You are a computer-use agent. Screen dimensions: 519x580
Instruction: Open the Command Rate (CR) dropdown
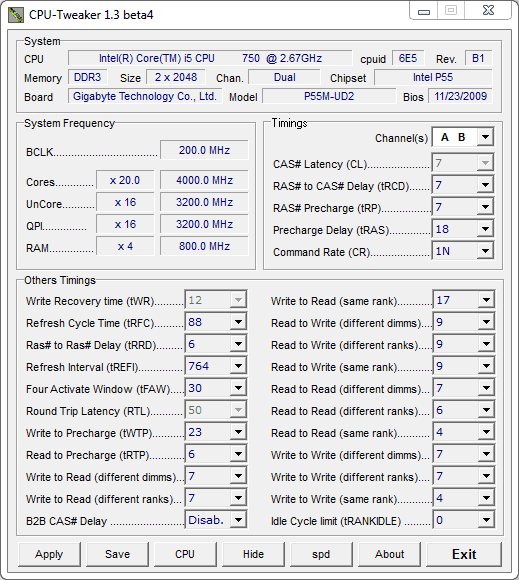click(463, 251)
